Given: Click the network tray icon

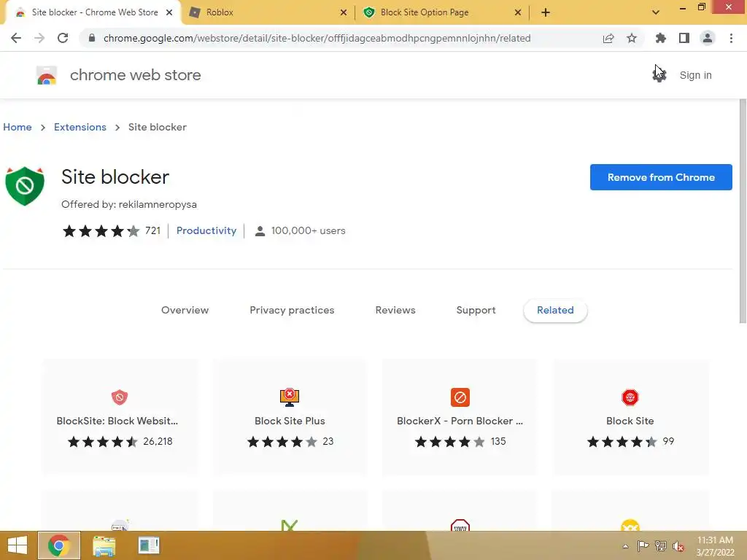Looking at the screenshot, I should pyautogui.click(x=661, y=546).
